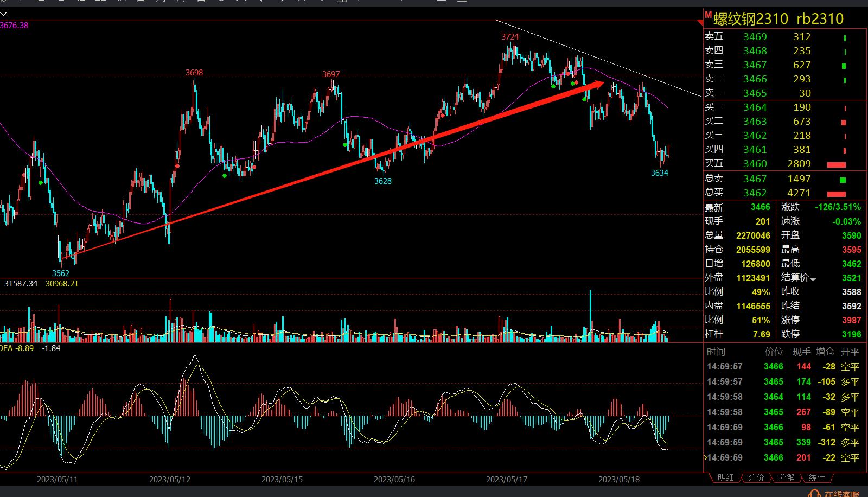The image size is (868, 497).
Task: Open the 在线客服 link
Action: 842,494
